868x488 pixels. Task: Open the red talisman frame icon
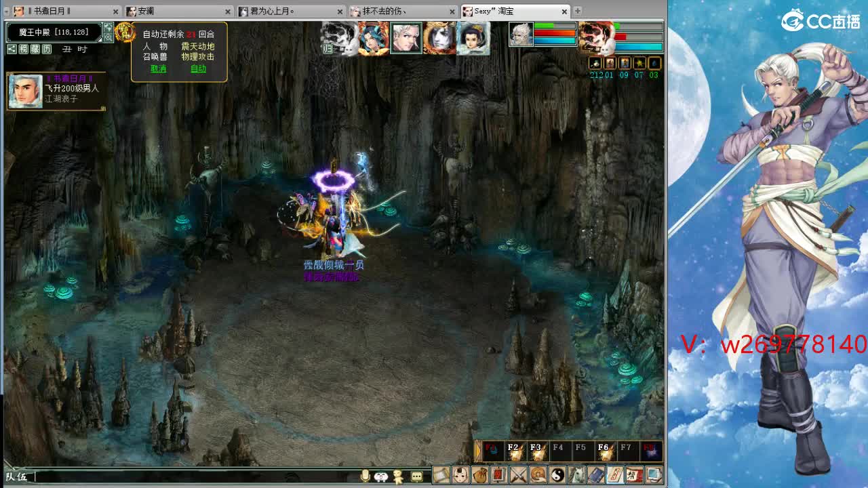point(499,475)
